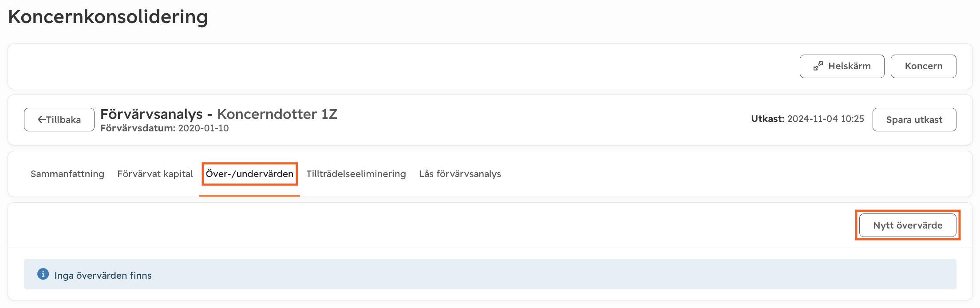The image size is (980, 308).
Task: Select the Över-/undervärden tab
Action: click(x=249, y=174)
